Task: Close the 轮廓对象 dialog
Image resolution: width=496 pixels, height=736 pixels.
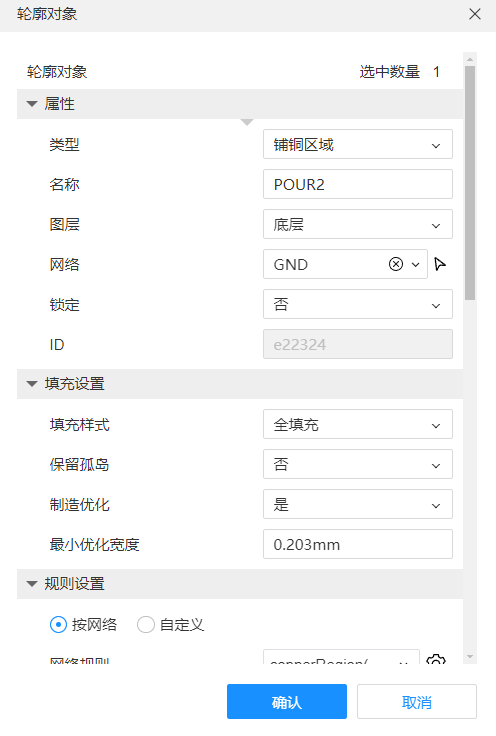Action: 475,14
